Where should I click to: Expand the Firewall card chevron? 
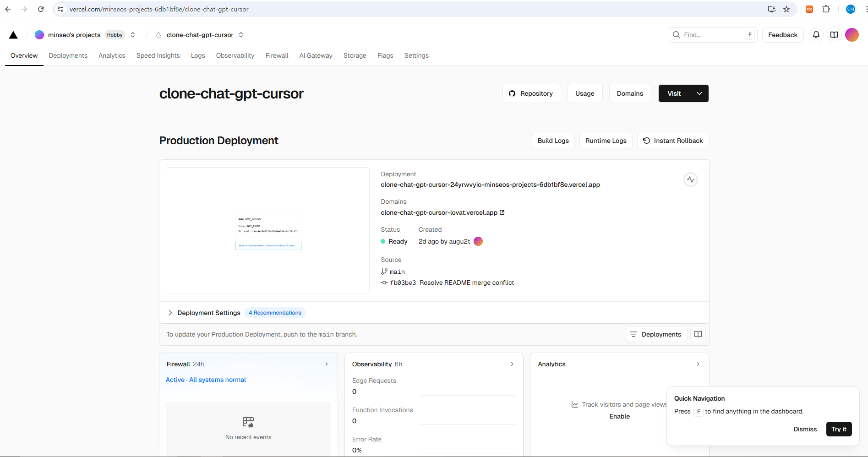coord(327,364)
